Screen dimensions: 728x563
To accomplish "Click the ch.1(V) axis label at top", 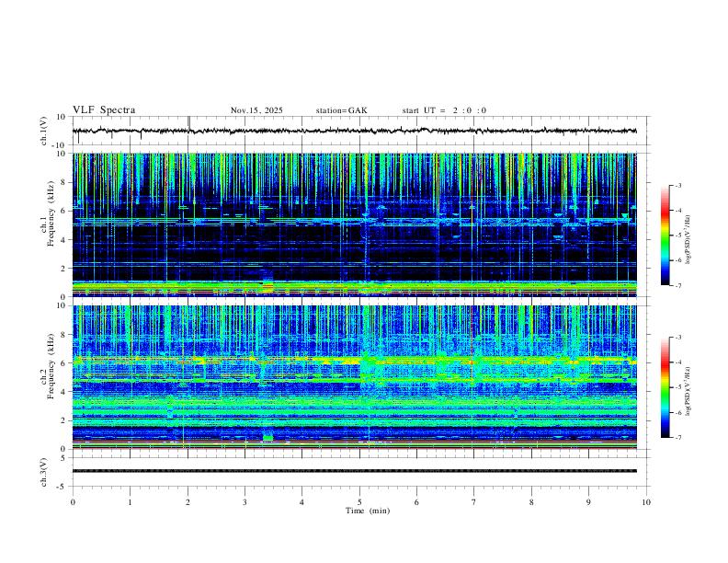I will tap(44, 131).
